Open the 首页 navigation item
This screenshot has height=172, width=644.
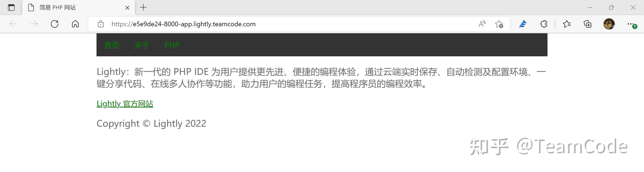tap(112, 45)
